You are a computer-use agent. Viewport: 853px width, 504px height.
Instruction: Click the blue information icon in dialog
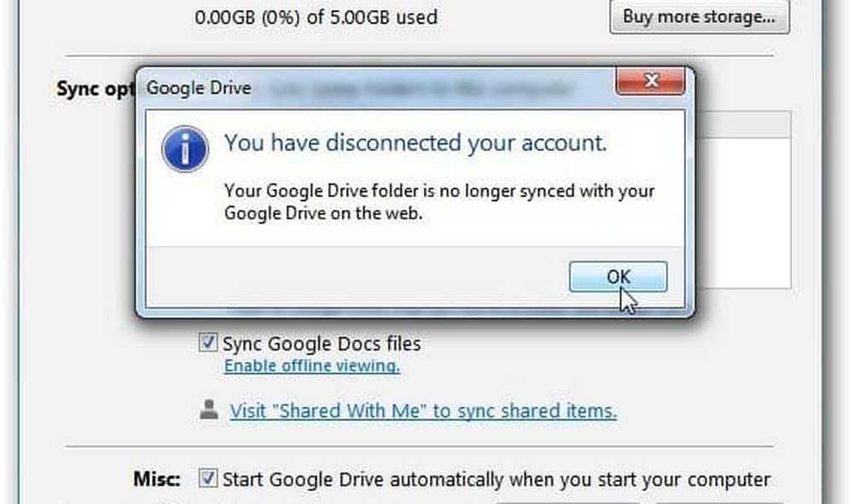coord(185,151)
